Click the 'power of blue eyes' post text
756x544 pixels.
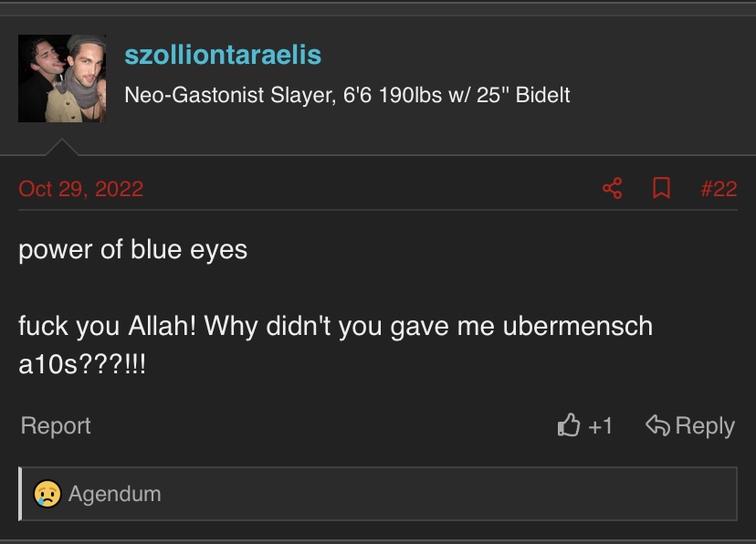133,249
